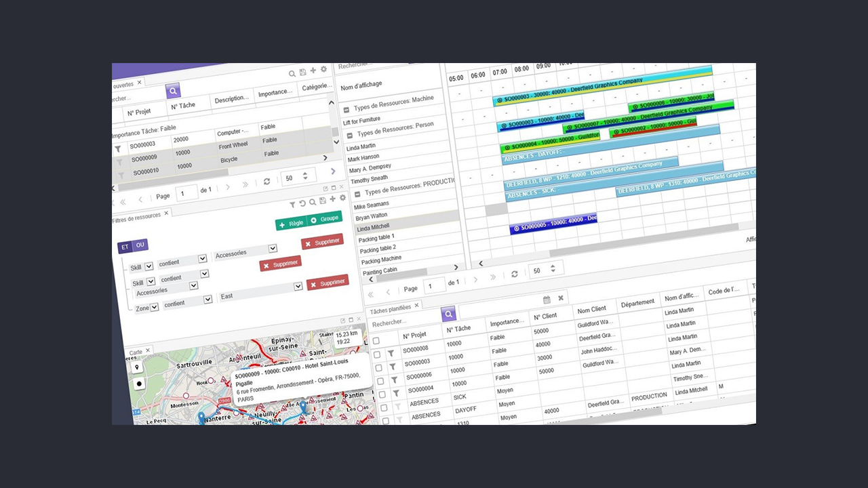Click the topmost red Supprimer button
The width and height of the screenshot is (868, 488).
323,242
